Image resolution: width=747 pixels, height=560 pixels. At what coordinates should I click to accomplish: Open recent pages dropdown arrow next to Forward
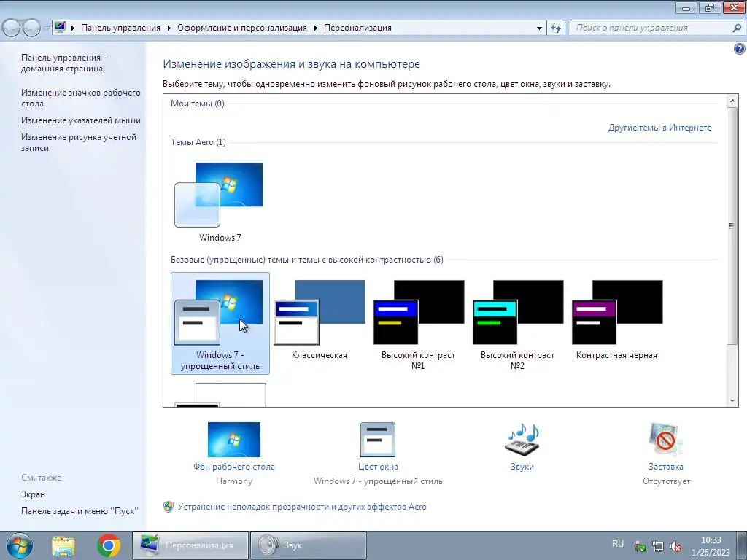(x=46, y=28)
